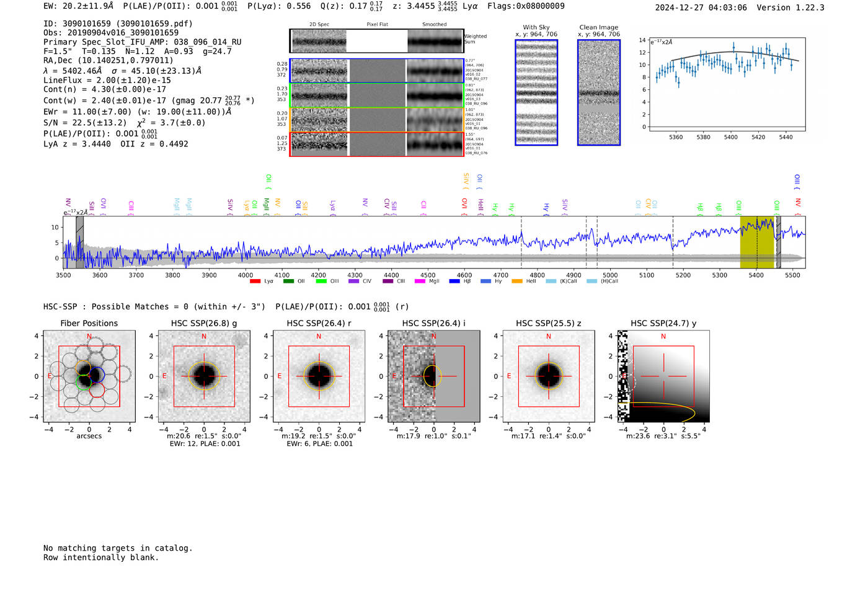Click the blue-framed 2D fiber spectrum row
The width and height of the screenshot is (868, 591).
point(376,71)
